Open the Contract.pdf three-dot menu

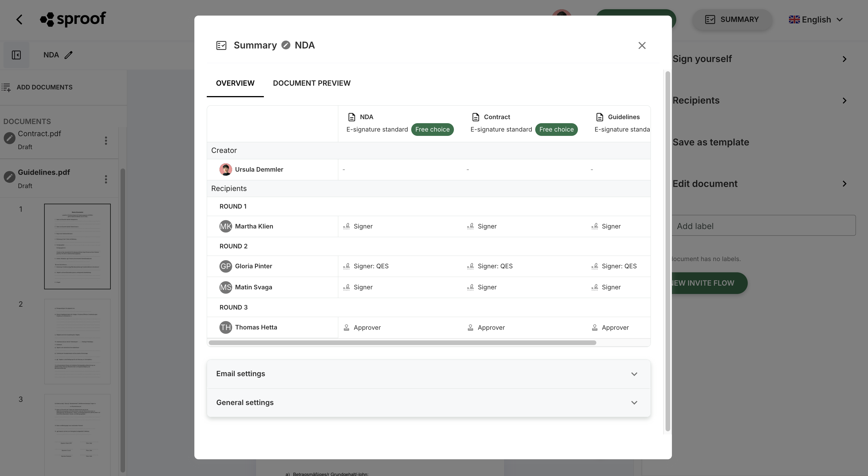point(106,140)
